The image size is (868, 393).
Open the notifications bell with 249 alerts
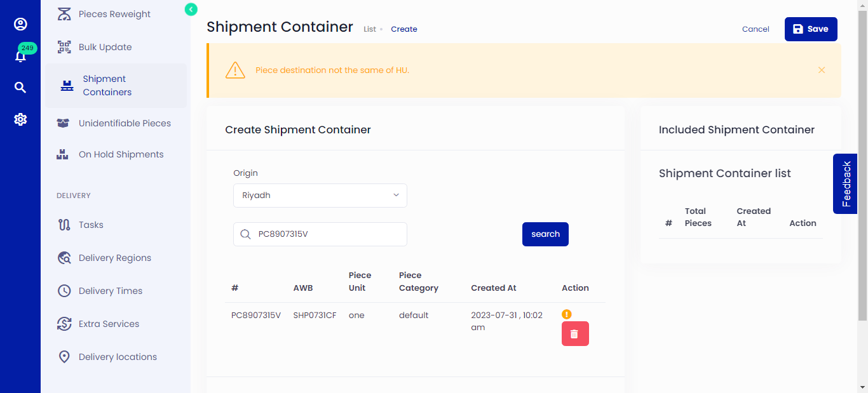point(21,55)
